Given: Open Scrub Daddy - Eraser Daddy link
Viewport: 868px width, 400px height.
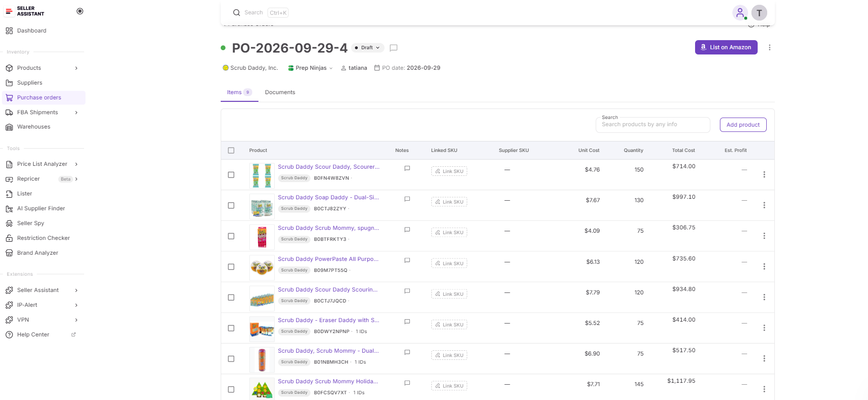Looking at the screenshot, I should (329, 320).
